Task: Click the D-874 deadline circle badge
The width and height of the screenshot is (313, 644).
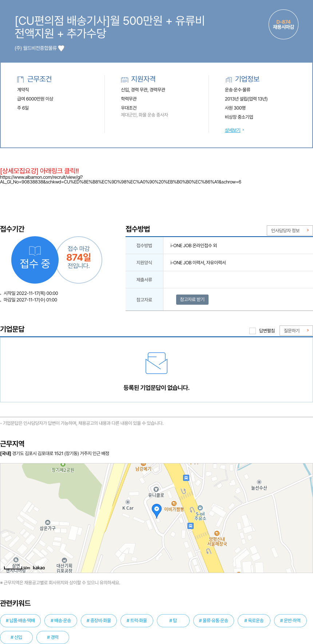Action: pyautogui.click(x=284, y=24)
